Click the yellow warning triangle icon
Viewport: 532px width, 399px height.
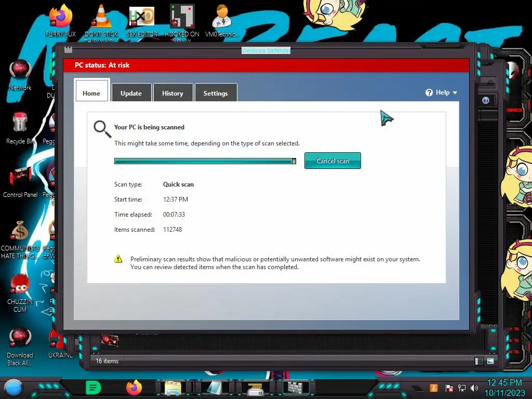(118, 259)
